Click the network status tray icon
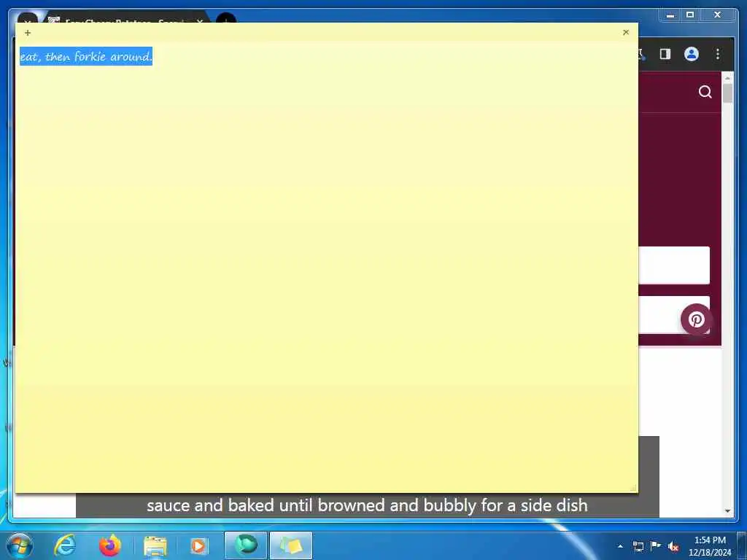The image size is (747, 560). [x=638, y=546]
